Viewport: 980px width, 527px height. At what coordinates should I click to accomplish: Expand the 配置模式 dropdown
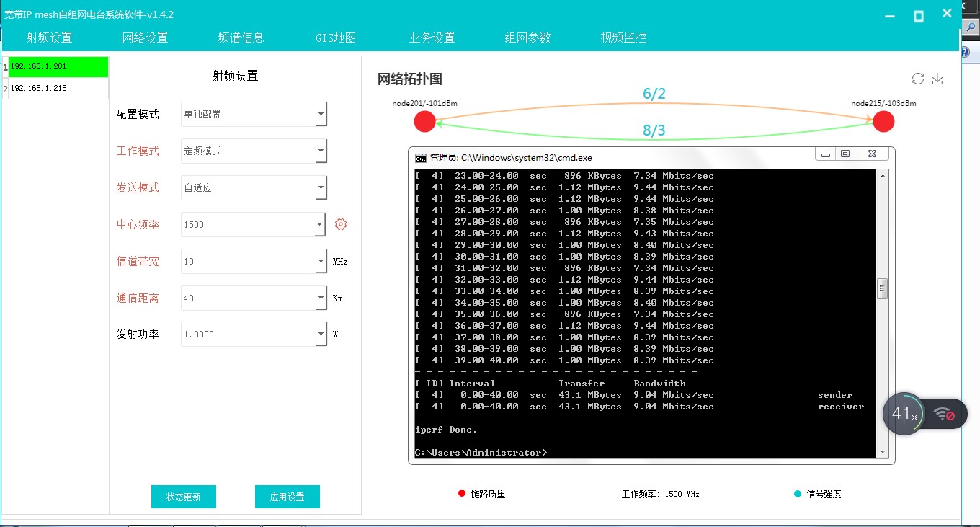click(x=321, y=114)
